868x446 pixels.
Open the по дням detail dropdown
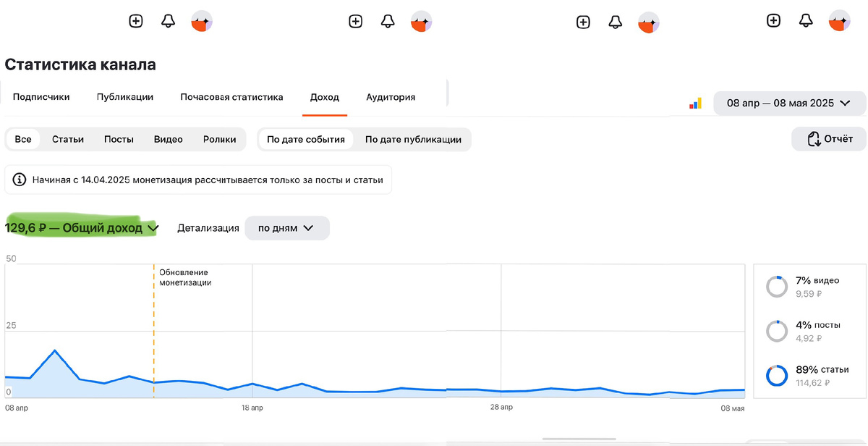pos(287,228)
